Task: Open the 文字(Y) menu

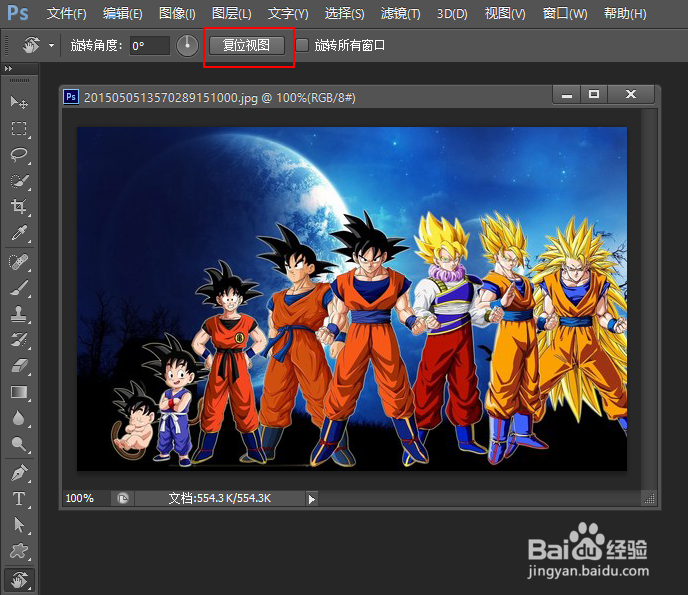Action: 288,14
